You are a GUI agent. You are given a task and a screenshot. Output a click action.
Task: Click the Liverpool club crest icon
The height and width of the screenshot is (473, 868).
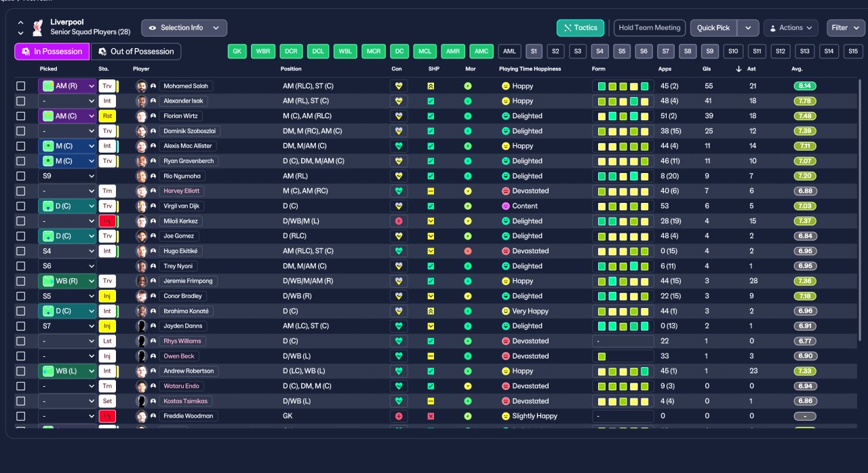click(x=38, y=28)
